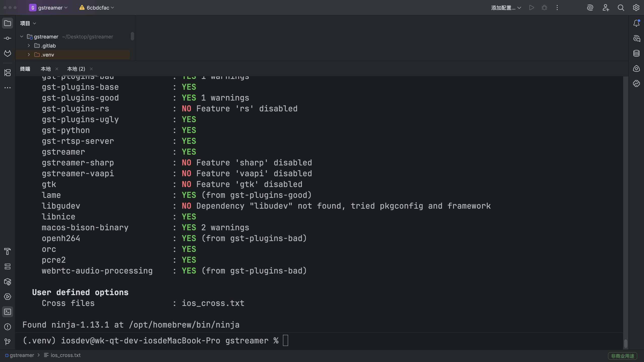Switch to the 本地 terminal tab
Image resolution: width=644 pixels, height=362 pixels.
(46, 69)
